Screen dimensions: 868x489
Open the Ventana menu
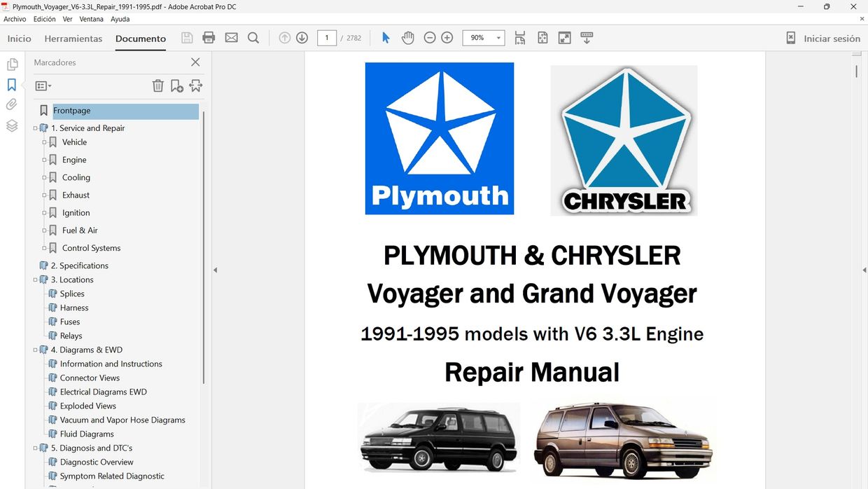pos(91,19)
